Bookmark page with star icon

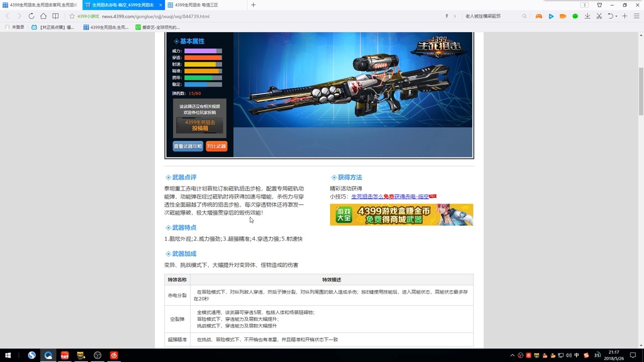tap(72, 16)
